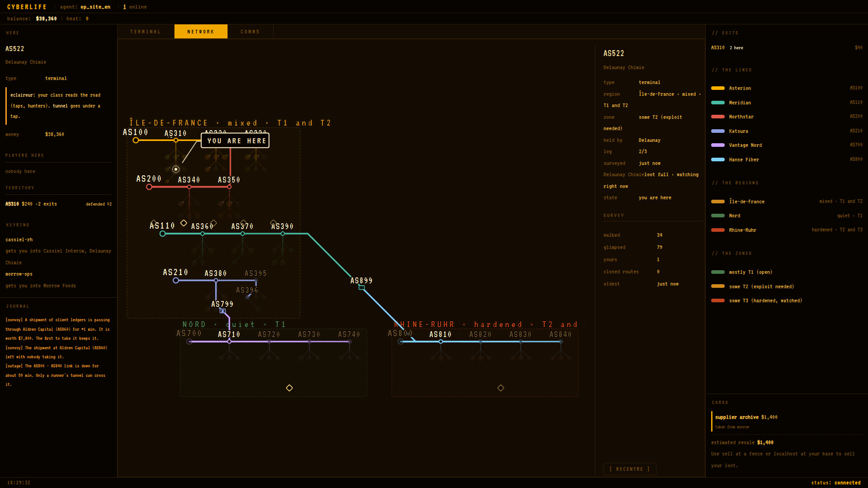Switch to the Comms tab
Screen dimensions: 868x488
250,32
